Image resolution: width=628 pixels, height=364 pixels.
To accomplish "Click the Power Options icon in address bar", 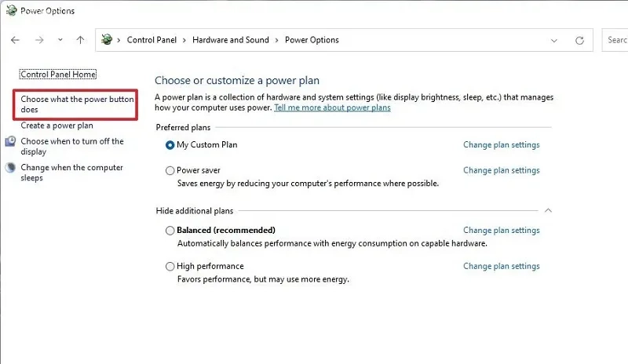I will pyautogui.click(x=107, y=40).
